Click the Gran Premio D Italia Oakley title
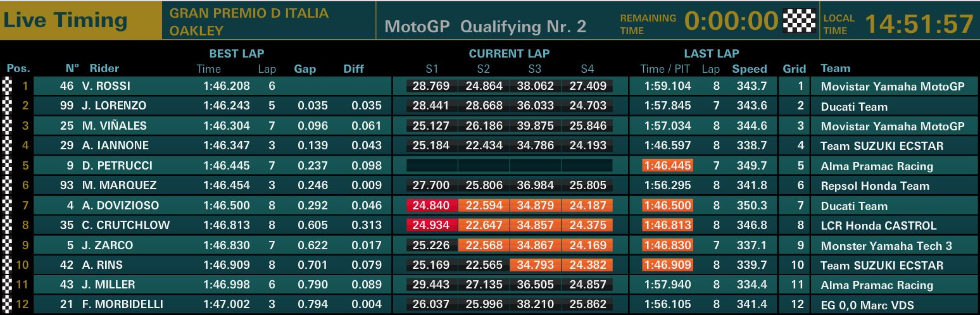The height and width of the screenshot is (315, 980). (249, 22)
